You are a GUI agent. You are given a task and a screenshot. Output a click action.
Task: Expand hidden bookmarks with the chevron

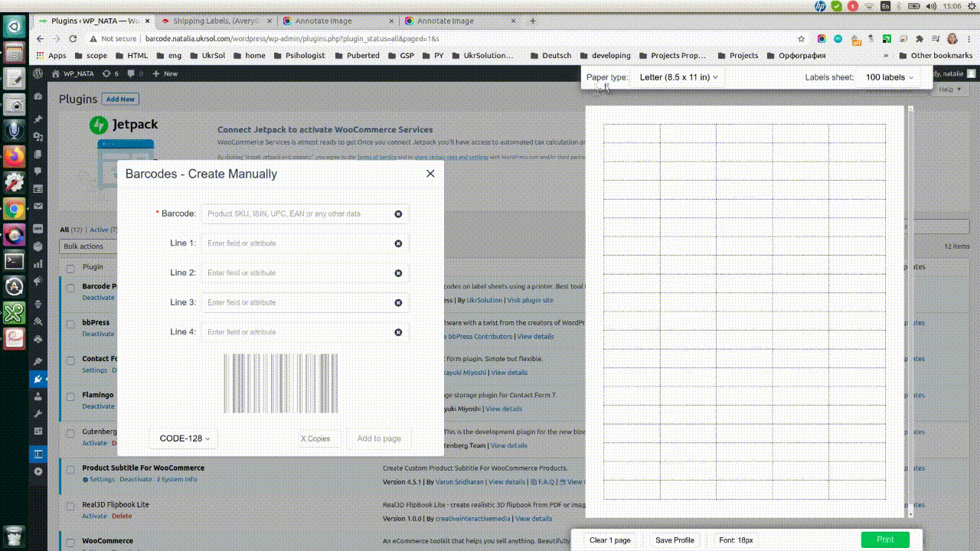coord(886,55)
